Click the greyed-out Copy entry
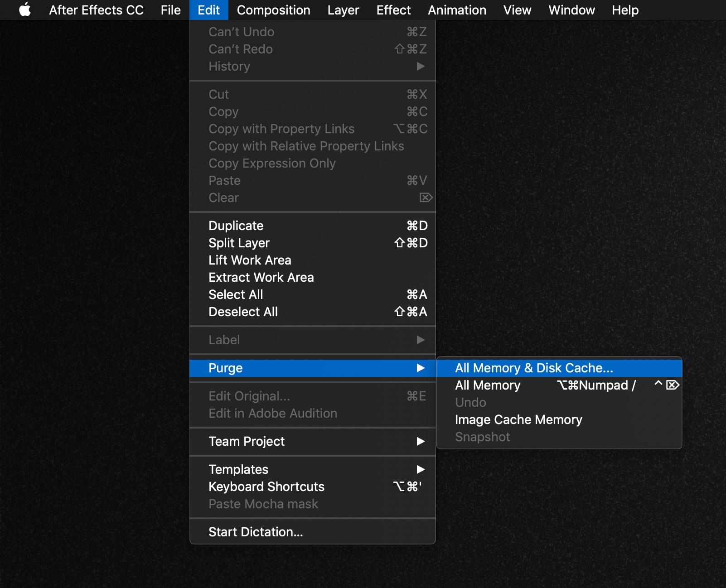This screenshot has height=588, width=726. 313,111
